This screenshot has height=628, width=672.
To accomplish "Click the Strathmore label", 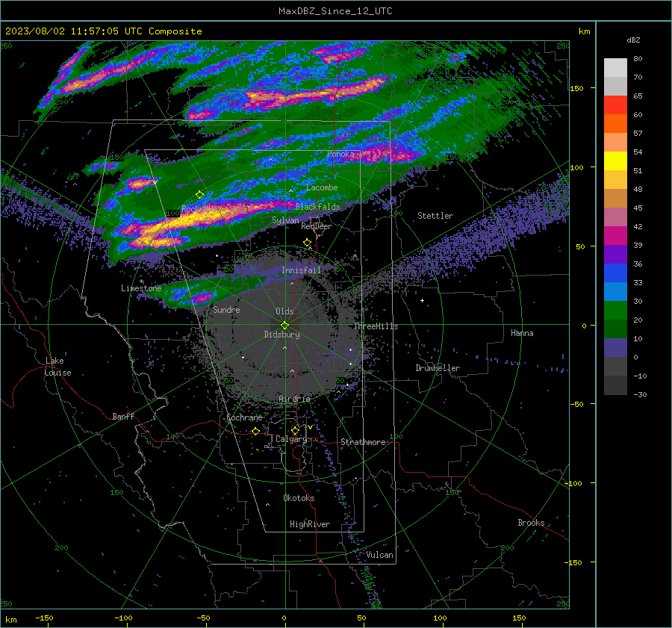I will click(363, 442).
